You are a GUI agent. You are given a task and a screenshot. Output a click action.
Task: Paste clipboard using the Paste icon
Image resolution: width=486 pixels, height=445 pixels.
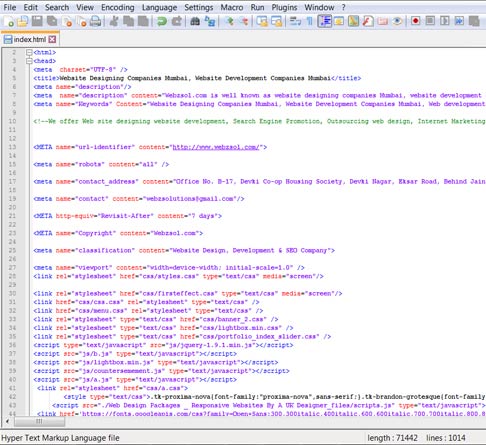point(143,22)
